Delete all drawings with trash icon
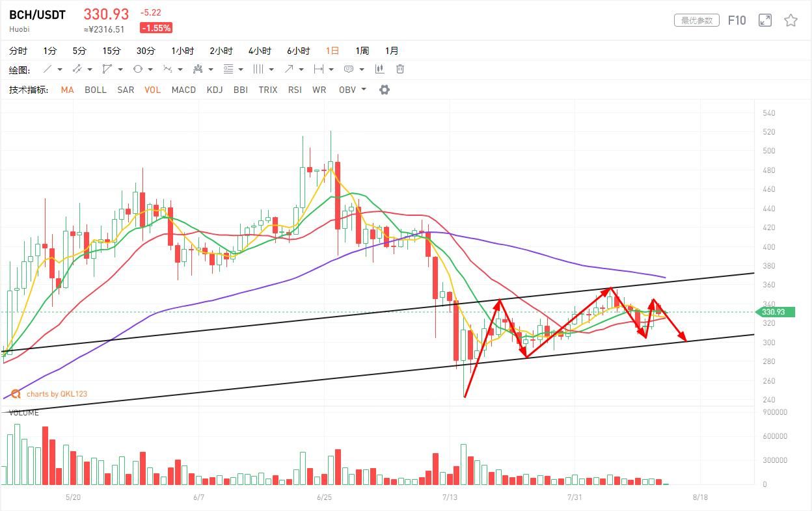 pyautogui.click(x=400, y=69)
